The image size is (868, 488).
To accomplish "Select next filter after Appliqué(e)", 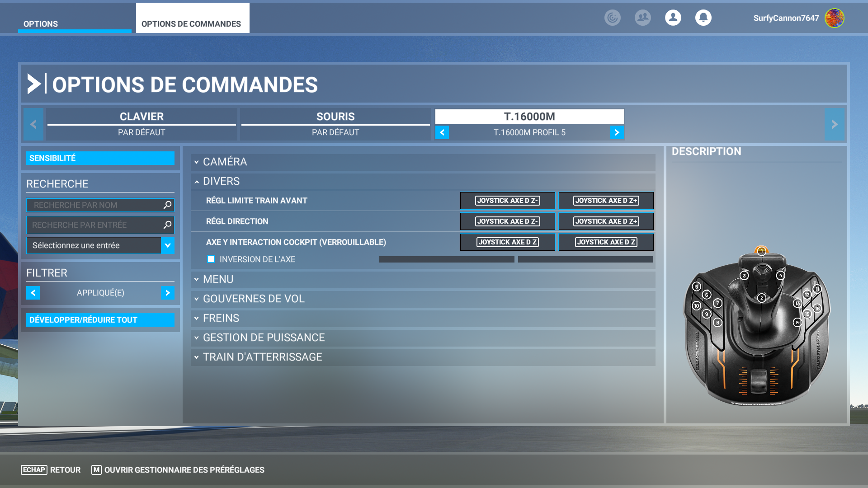I will [x=167, y=293].
